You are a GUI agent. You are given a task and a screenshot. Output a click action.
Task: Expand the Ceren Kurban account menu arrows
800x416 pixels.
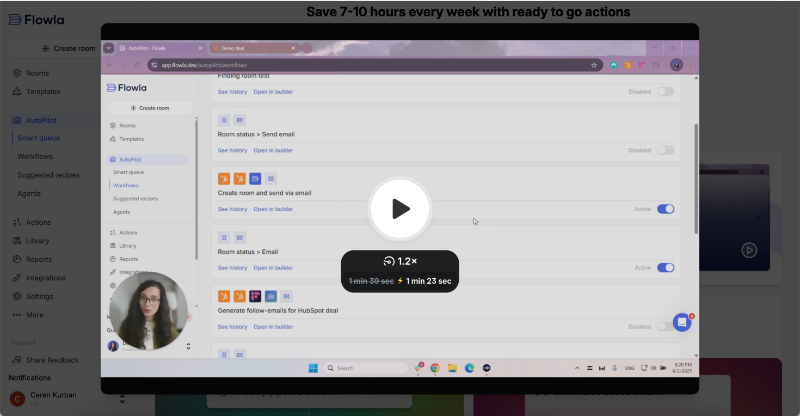pyautogui.click(x=122, y=399)
